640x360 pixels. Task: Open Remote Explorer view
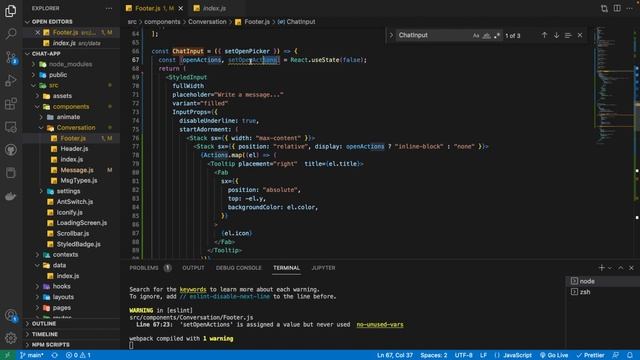(x=11, y=127)
